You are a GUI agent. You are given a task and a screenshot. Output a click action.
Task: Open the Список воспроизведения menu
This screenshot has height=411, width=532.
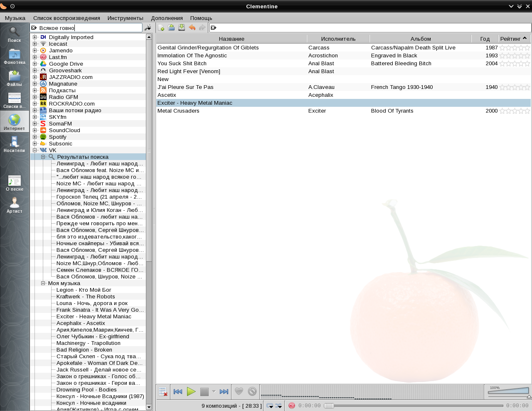tap(66, 18)
